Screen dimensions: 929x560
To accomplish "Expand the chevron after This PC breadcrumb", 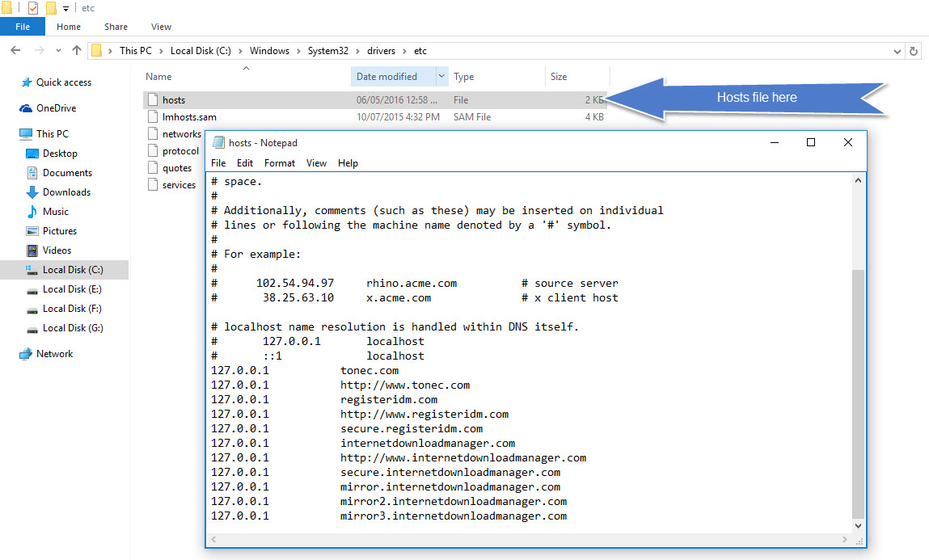I will (161, 52).
